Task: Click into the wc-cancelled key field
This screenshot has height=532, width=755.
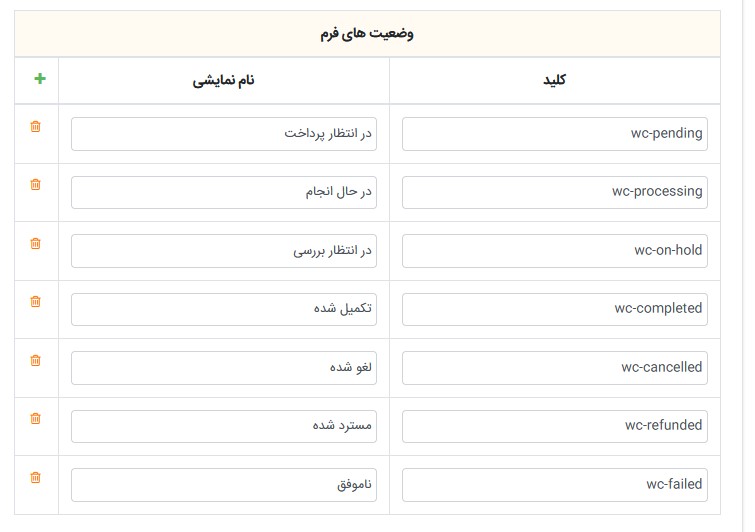Action: click(554, 368)
